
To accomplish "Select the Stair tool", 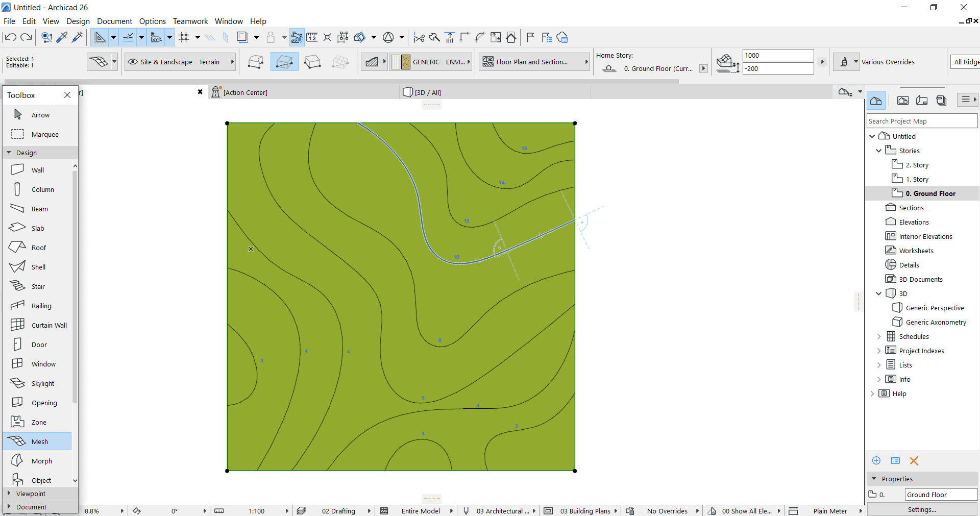I will click(x=38, y=286).
